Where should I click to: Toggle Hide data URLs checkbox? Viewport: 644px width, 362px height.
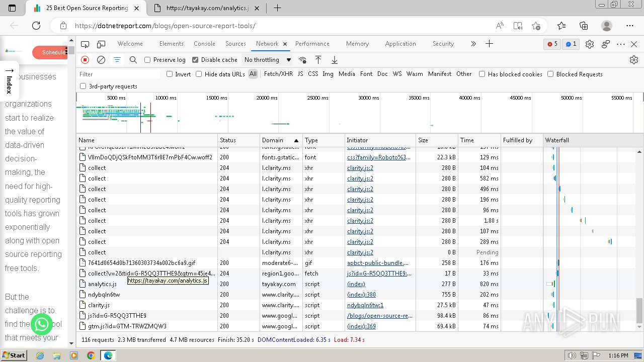(199, 74)
